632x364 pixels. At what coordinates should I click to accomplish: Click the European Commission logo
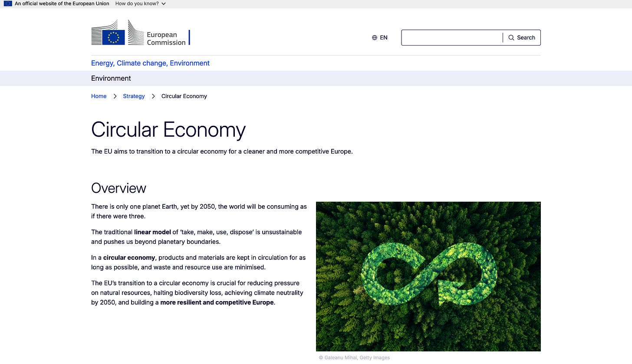(141, 33)
